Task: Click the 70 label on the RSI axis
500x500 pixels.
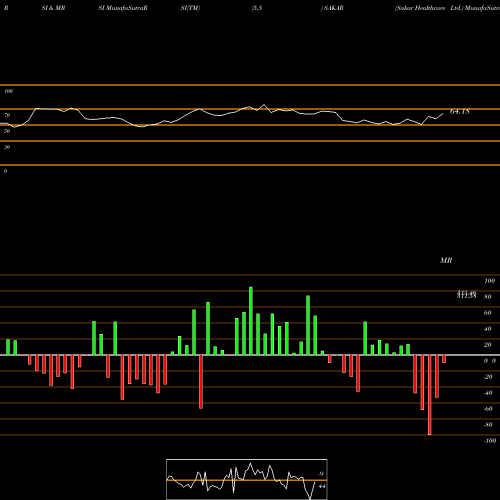Action: [7, 115]
